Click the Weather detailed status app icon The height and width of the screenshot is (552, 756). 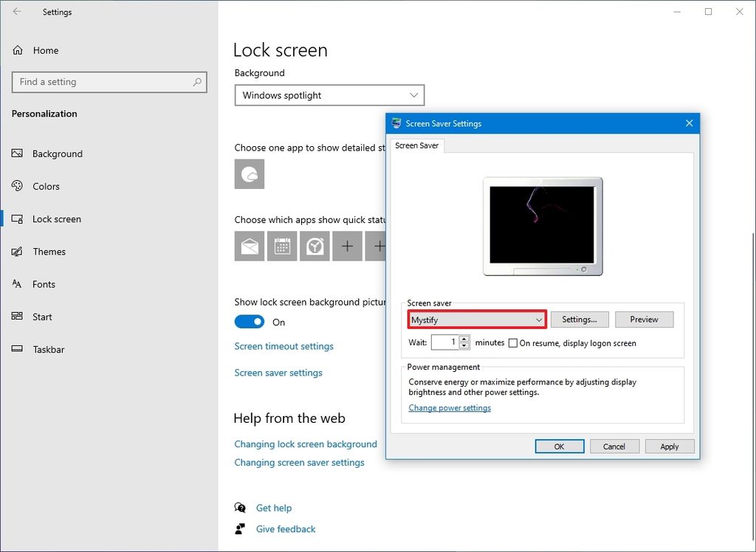point(249,174)
